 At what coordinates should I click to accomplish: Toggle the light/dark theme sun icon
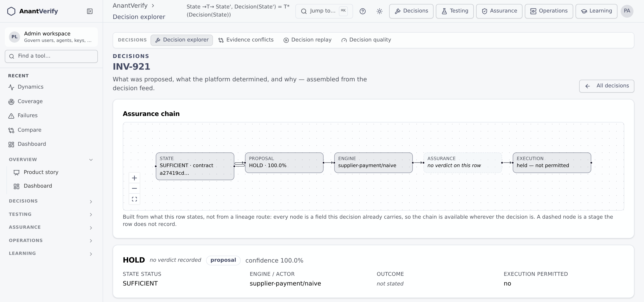coord(380,11)
